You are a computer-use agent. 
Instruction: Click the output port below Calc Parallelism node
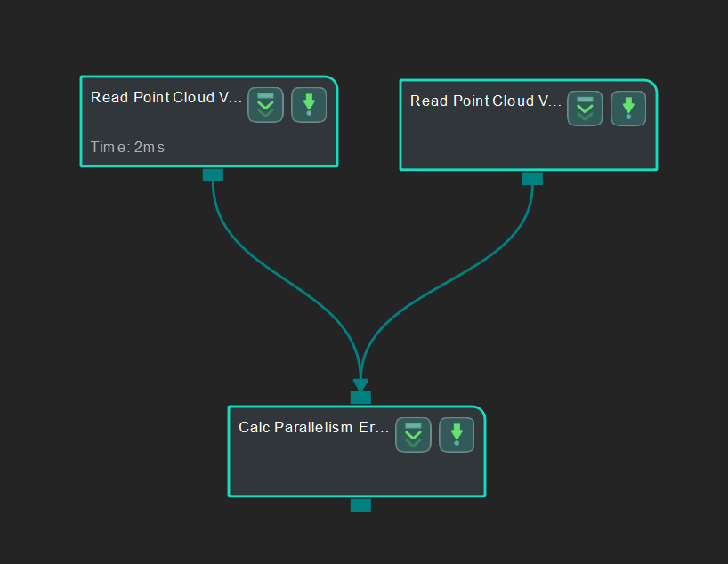(x=360, y=505)
